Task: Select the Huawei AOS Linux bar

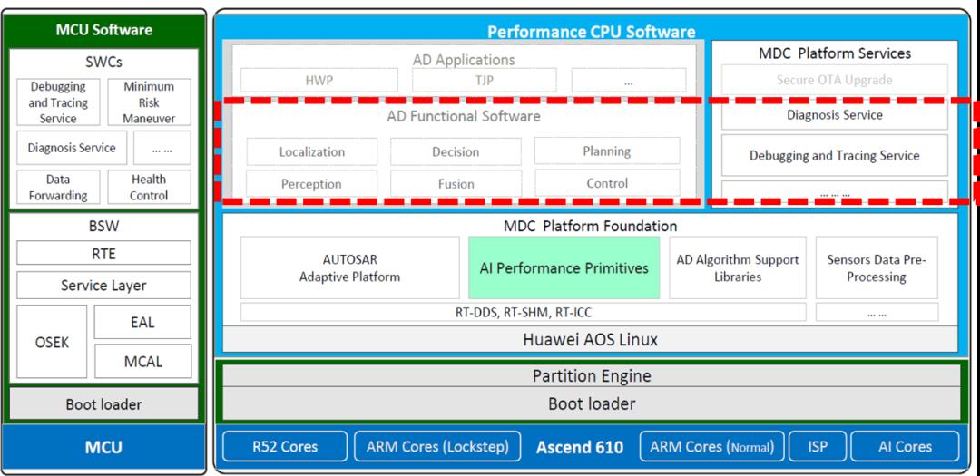Action: coord(590,339)
